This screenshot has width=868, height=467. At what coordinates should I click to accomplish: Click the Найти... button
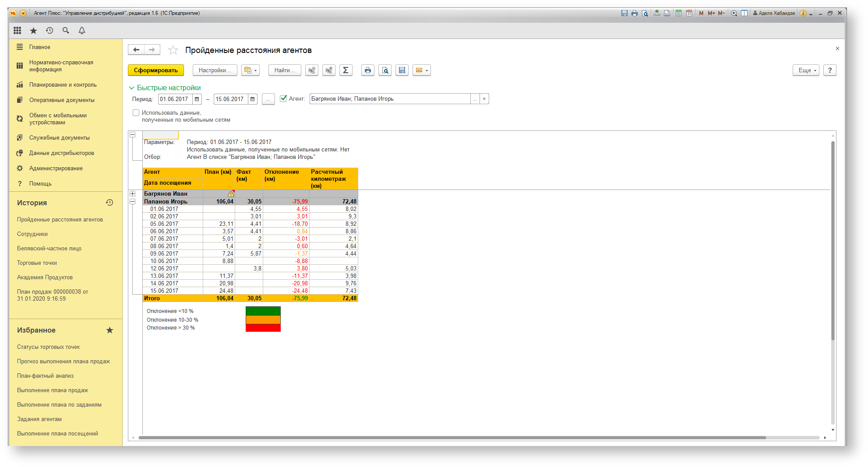tap(285, 70)
